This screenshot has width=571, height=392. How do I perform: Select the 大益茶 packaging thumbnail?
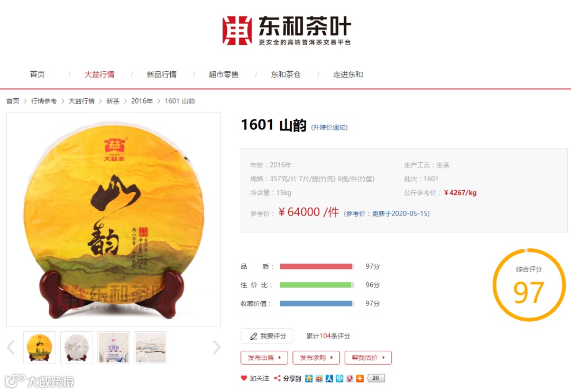click(114, 348)
